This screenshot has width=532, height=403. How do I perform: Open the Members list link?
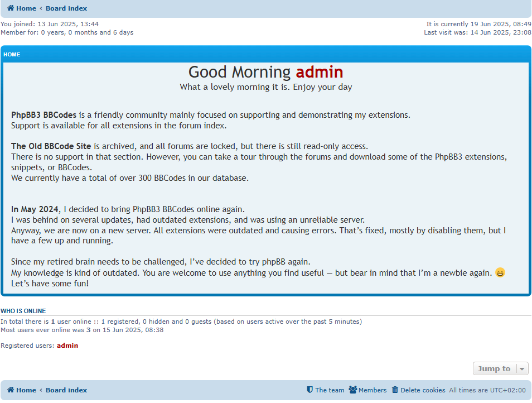point(373,390)
